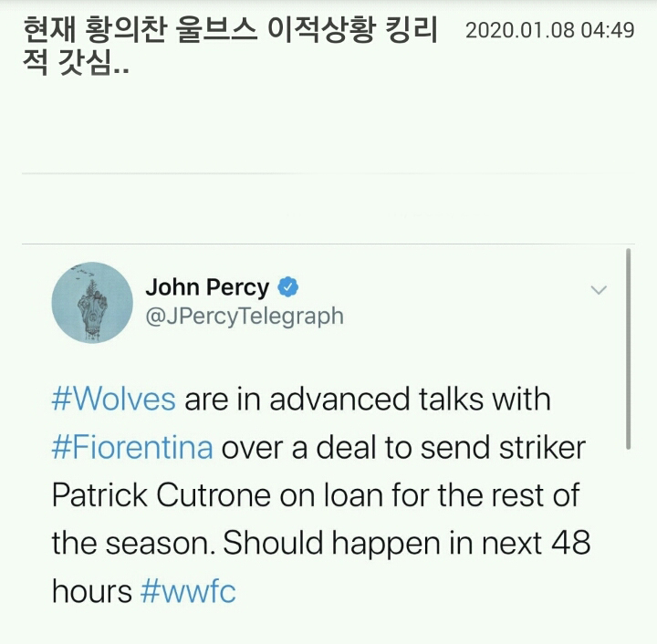Screen dimensions: 657x644
Task: Click the blank area below the post title
Action: pos(328,126)
